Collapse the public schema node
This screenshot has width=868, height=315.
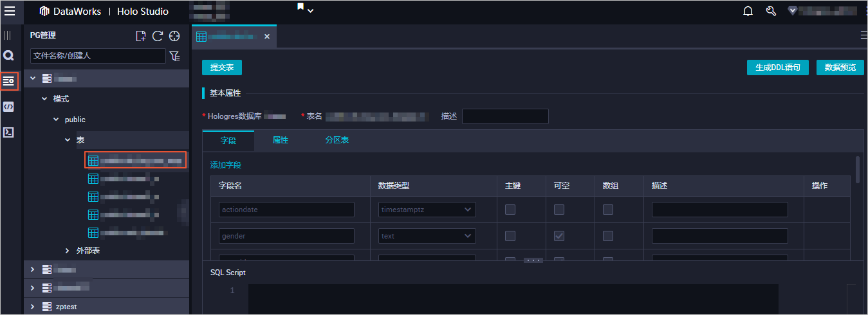(x=56, y=120)
